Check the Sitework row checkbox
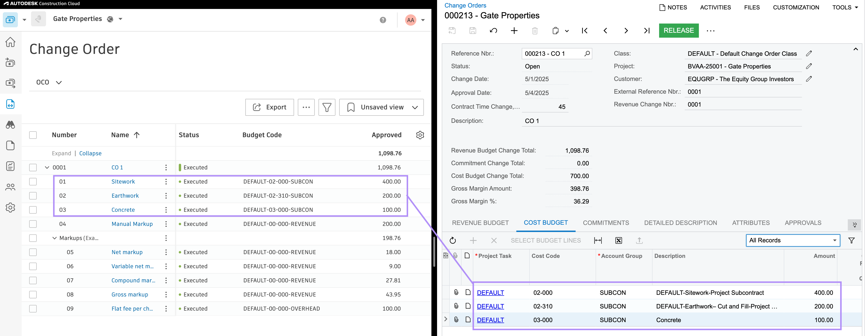The image size is (868, 336). 33,182
